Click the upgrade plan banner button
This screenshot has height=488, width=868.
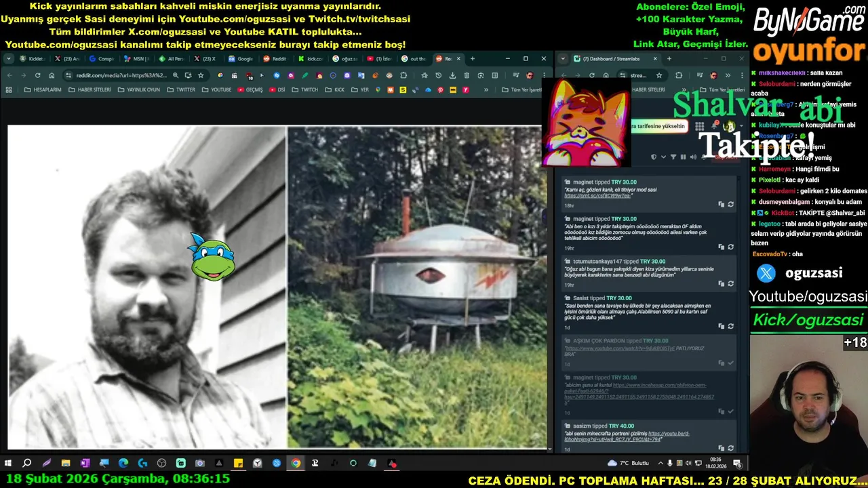click(658, 126)
